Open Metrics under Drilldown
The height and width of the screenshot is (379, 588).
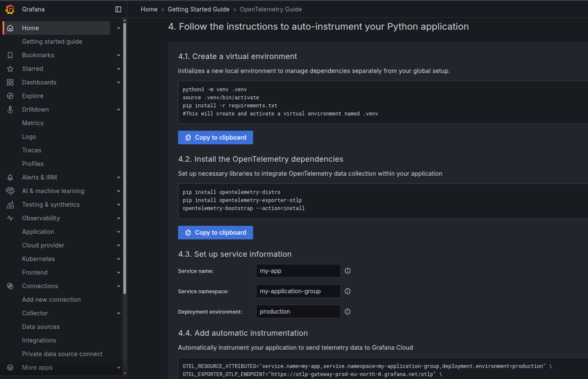[x=33, y=123]
